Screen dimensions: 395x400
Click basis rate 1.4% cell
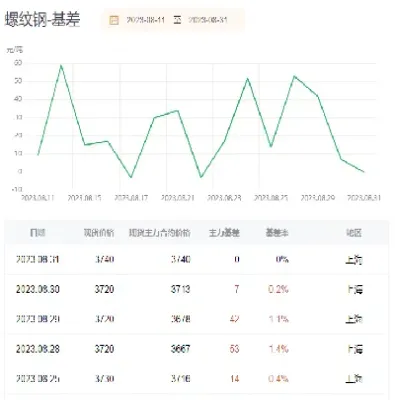(x=278, y=349)
